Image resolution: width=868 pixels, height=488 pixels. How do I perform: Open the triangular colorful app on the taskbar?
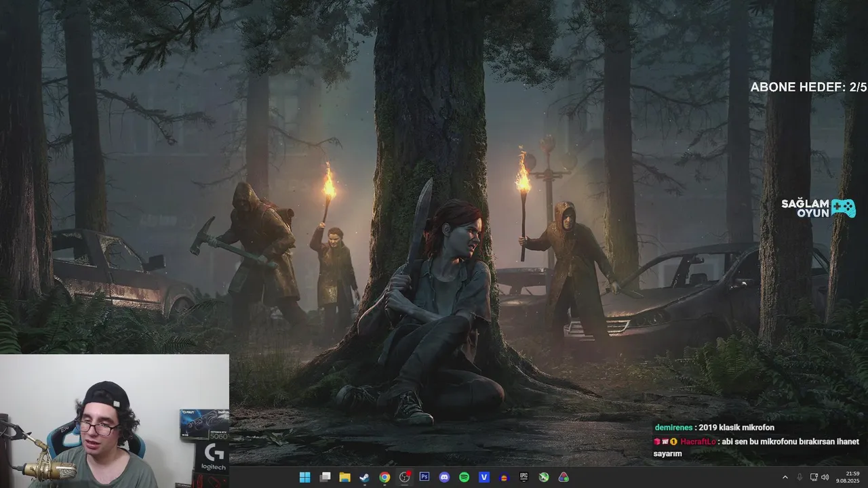(x=564, y=477)
